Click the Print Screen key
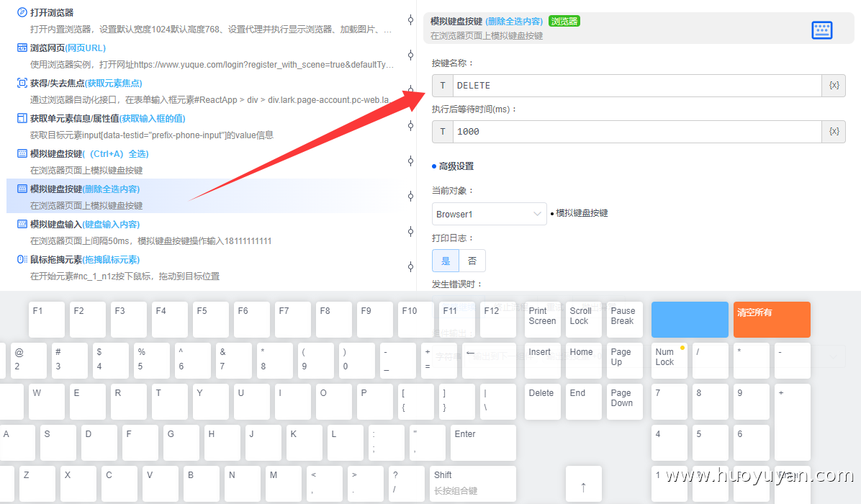Screen dimensions: 861x504 pyautogui.click(x=543, y=320)
